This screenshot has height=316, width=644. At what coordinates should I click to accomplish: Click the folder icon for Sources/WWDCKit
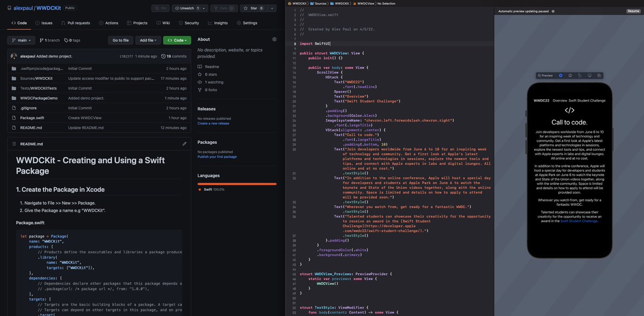click(x=13, y=78)
